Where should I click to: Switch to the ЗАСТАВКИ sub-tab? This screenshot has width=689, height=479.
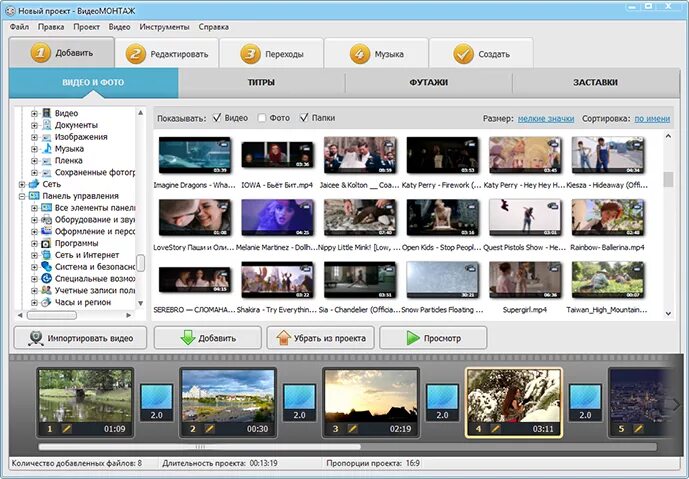pos(595,83)
